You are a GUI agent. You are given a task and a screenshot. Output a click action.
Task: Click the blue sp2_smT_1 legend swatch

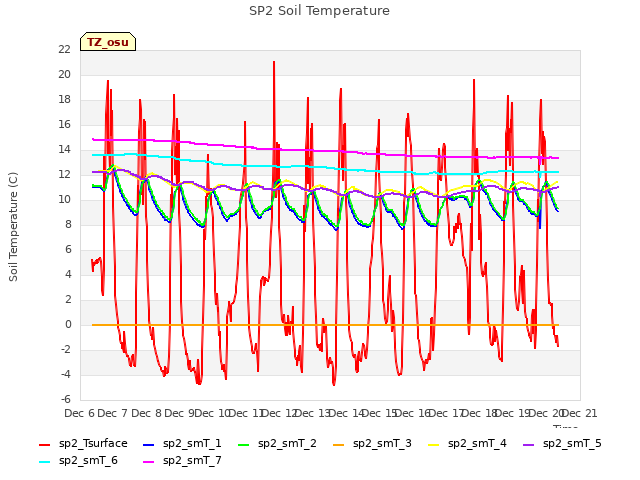tap(149, 444)
